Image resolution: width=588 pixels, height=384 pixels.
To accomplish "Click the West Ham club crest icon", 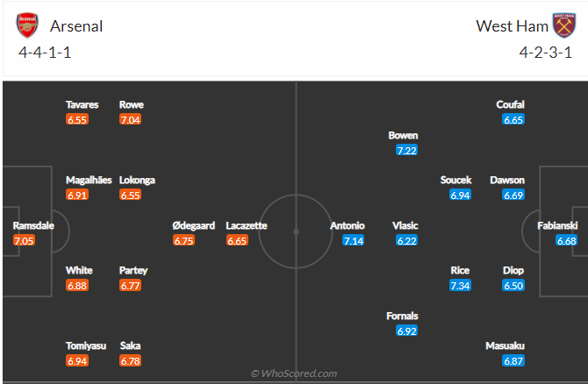I will click(x=563, y=25).
